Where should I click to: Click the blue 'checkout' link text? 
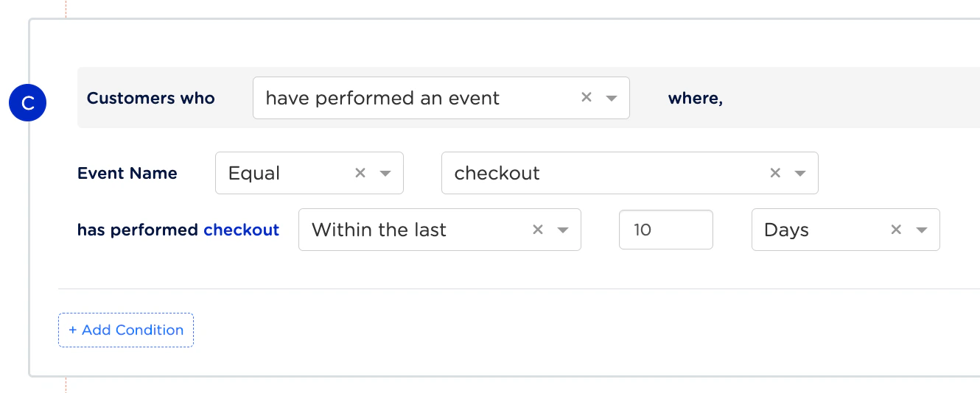241,230
